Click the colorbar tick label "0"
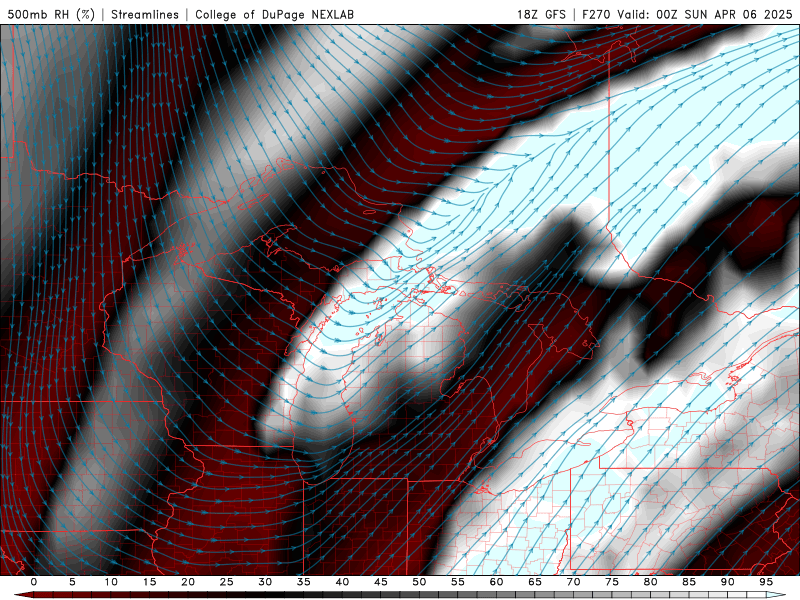 (x=34, y=582)
